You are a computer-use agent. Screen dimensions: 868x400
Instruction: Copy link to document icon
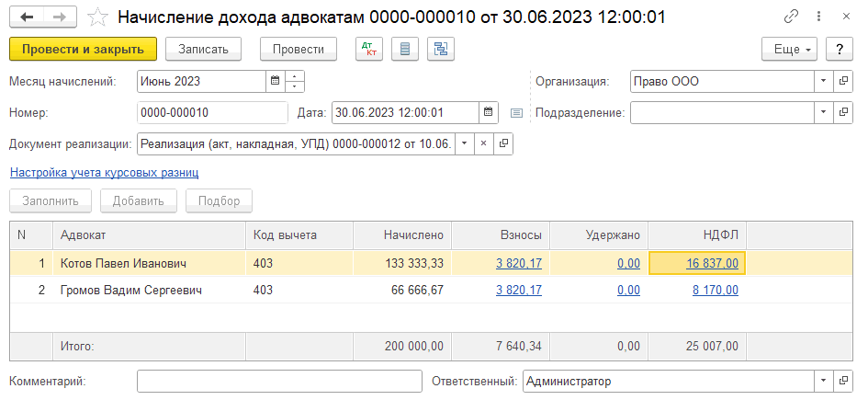pos(791,17)
